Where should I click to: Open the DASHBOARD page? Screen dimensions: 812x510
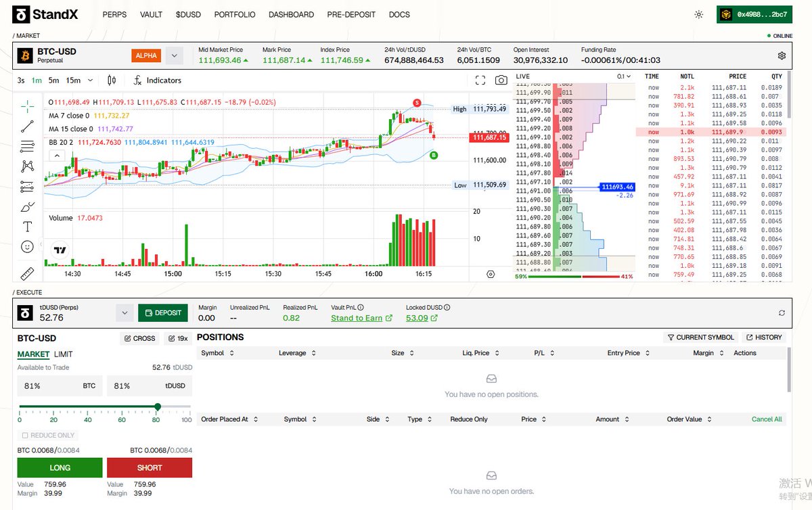click(x=291, y=14)
